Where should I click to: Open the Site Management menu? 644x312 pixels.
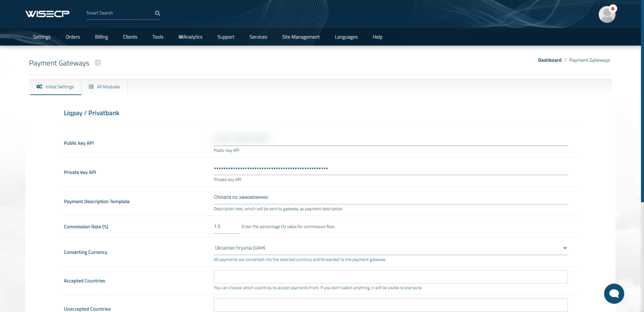pos(301,37)
